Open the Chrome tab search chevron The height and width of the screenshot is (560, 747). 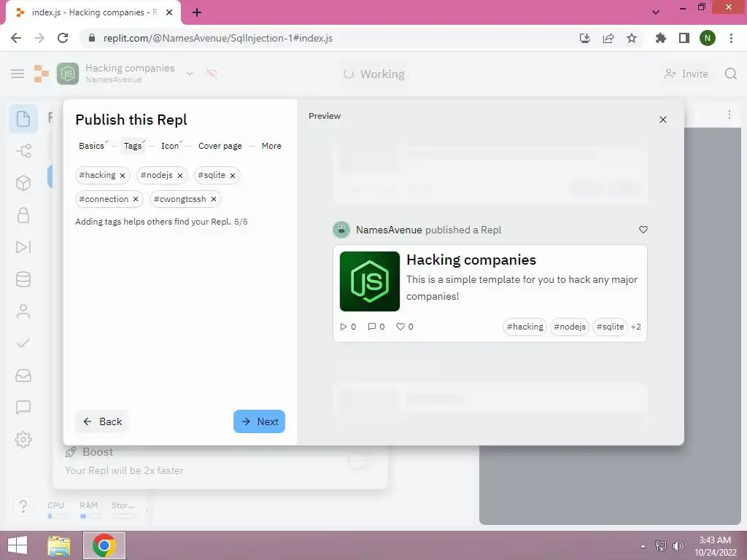point(656,12)
